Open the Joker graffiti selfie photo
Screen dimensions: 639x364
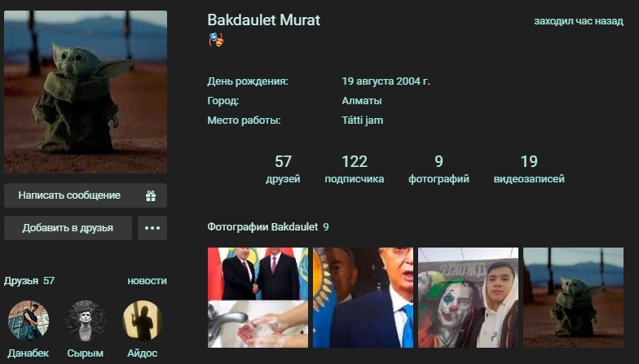(x=468, y=298)
